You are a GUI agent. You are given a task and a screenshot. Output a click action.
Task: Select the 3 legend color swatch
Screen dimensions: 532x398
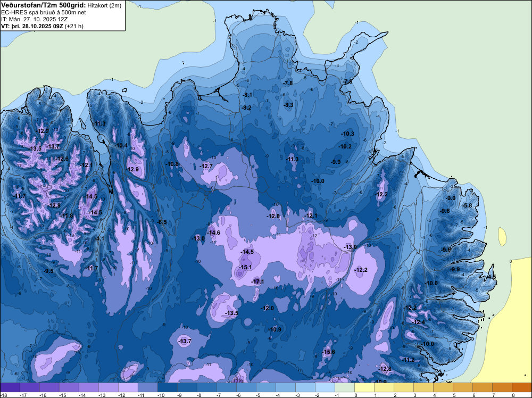pyautogui.click(x=423, y=388)
